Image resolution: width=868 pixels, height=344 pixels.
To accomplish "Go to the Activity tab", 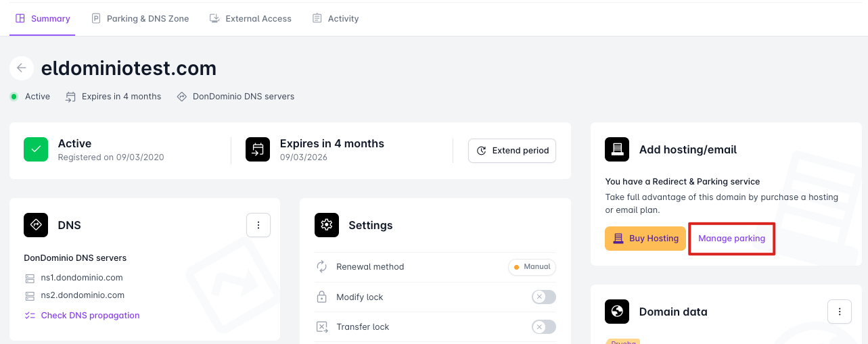I will [x=336, y=18].
